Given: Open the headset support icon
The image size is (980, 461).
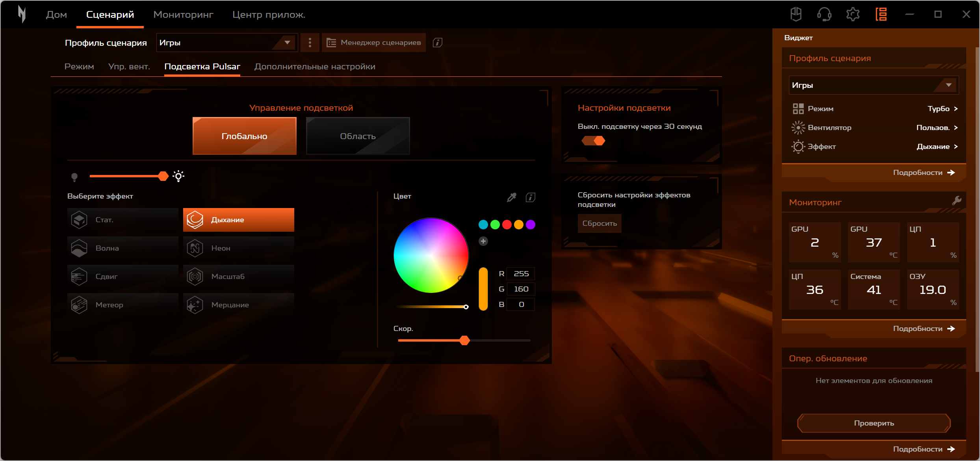Looking at the screenshot, I should click(x=824, y=15).
